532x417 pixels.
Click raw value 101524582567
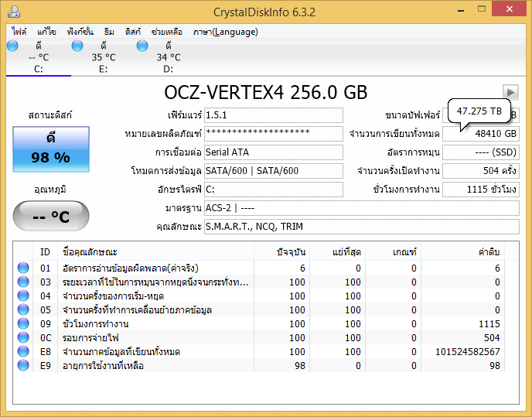(x=468, y=351)
